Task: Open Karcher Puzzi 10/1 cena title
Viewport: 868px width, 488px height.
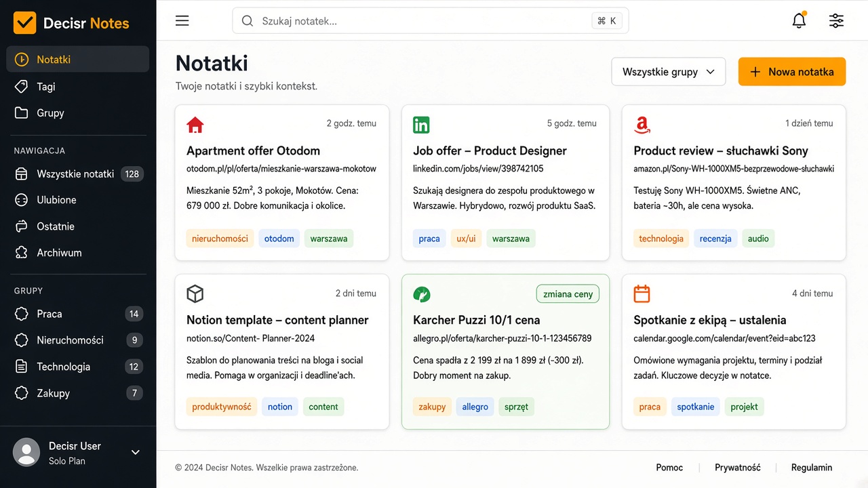Action: tap(477, 320)
